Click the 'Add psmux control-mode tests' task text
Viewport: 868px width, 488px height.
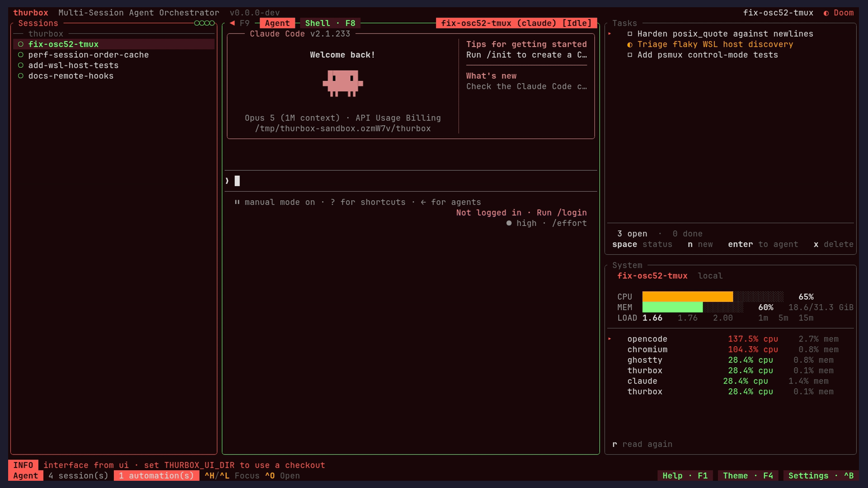[x=708, y=55]
